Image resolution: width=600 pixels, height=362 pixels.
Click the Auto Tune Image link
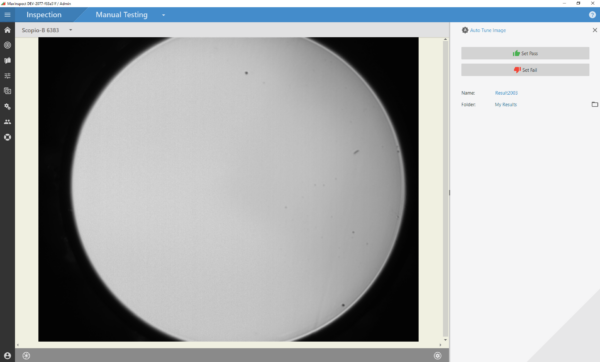point(488,30)
